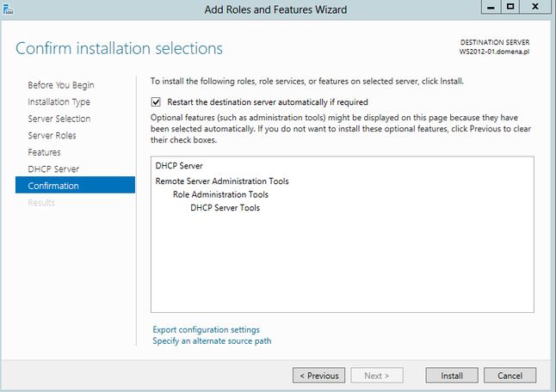This screenshot has height=392, width=556.
Task: Uncheck Restart the destination server automatically
Action: tap(156, 102)
